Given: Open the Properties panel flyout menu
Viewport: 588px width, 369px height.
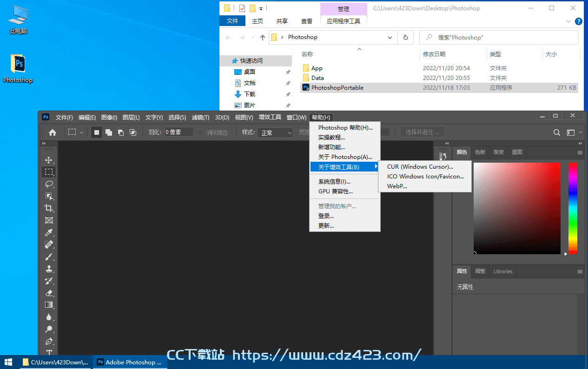Looking at the screenshot, I should [580, 271].
